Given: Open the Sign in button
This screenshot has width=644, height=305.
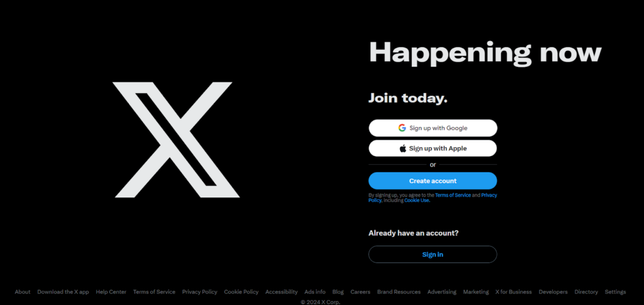Looking at the screenshot, I should click(433, 255).
